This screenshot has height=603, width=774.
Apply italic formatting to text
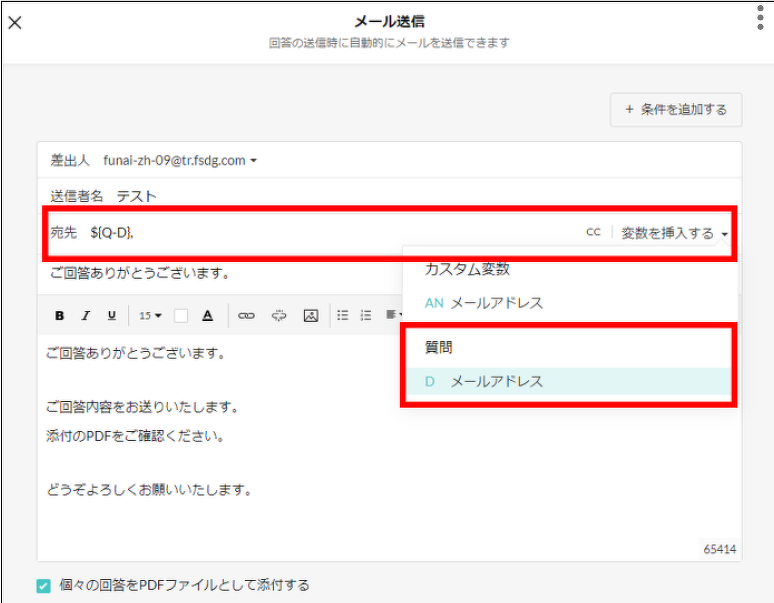click(86, 316)
